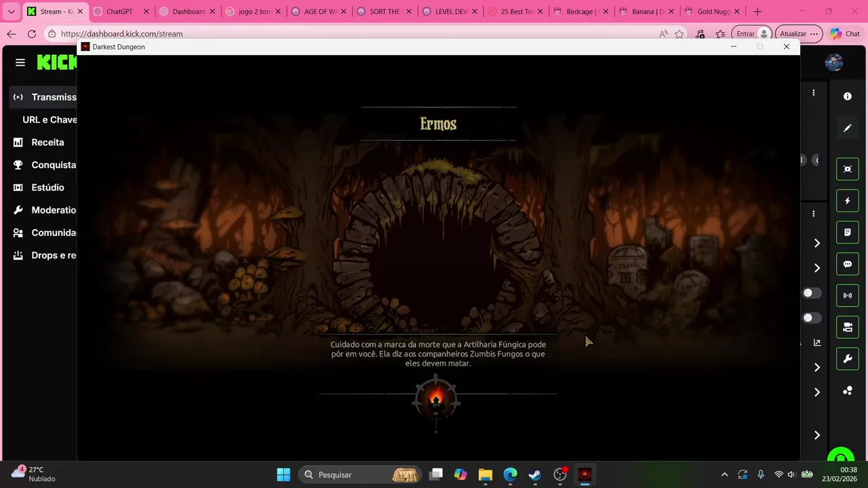Viewport: 868px width, 488px height.
Task: Click the lightning bolt icon
Action: (848, 201)
